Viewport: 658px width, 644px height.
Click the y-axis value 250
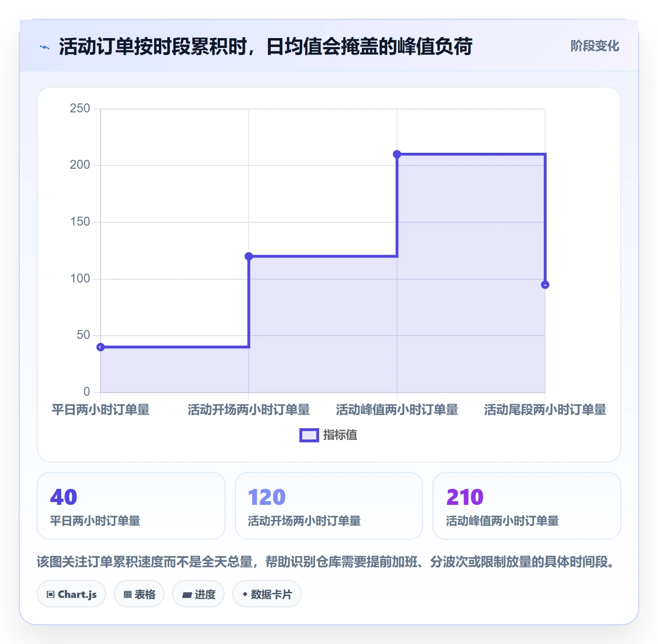point(80,109)
